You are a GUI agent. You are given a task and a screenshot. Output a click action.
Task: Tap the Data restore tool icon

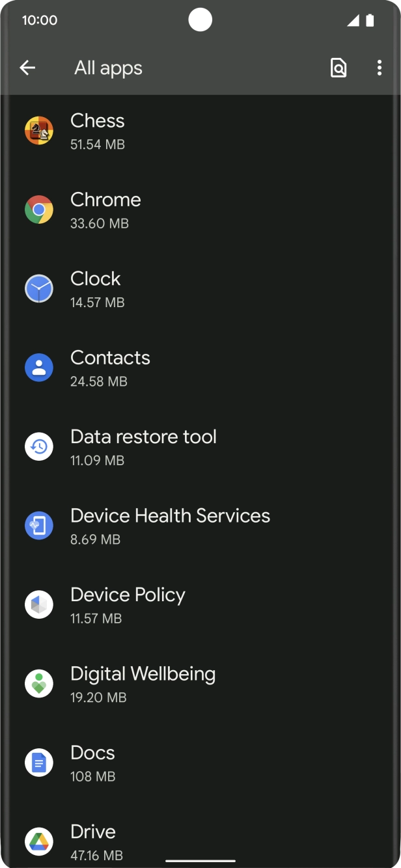[39, 446]
